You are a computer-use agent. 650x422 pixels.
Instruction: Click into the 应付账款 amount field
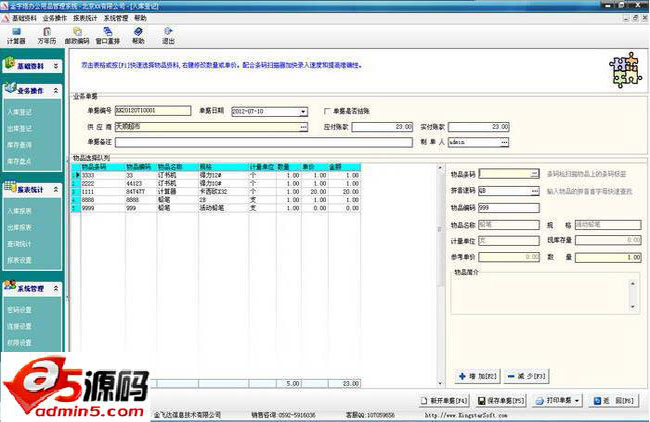tap(382, 127)
